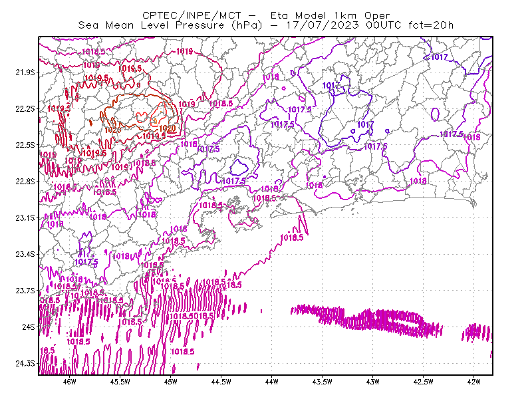Click the 42W longitude axis label
532x411 pixels.
coord(473,382)
